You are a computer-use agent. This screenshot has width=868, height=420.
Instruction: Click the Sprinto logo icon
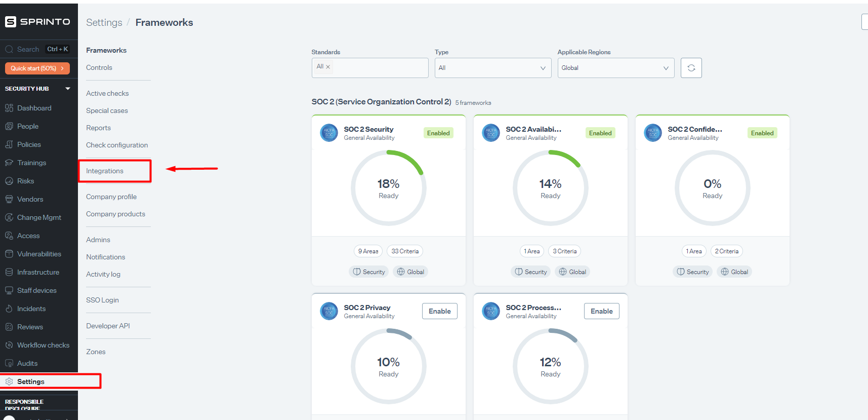(x=11, y=22)
